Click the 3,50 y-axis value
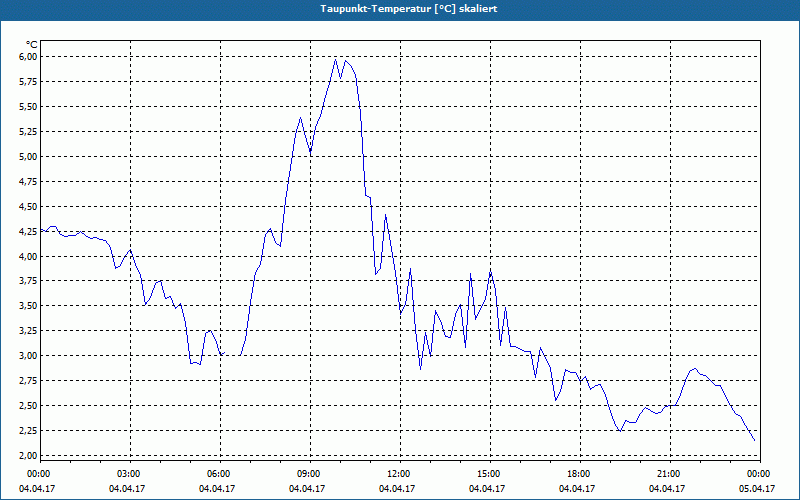 (29, 306)
